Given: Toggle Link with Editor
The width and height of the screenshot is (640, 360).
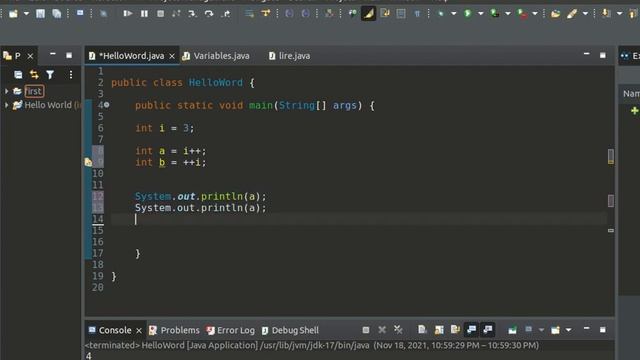Looking at the screenshot, I should point(34,75).
